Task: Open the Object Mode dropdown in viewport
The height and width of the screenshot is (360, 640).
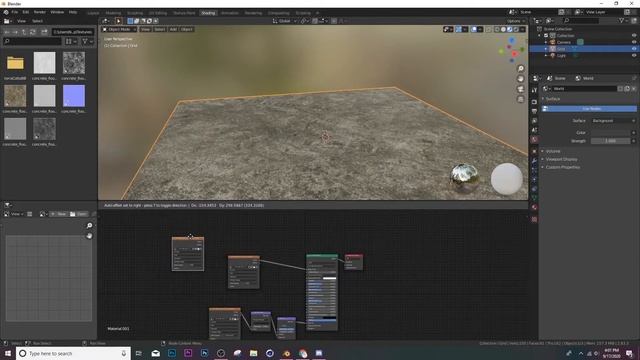Action: [x=119, y=29]
